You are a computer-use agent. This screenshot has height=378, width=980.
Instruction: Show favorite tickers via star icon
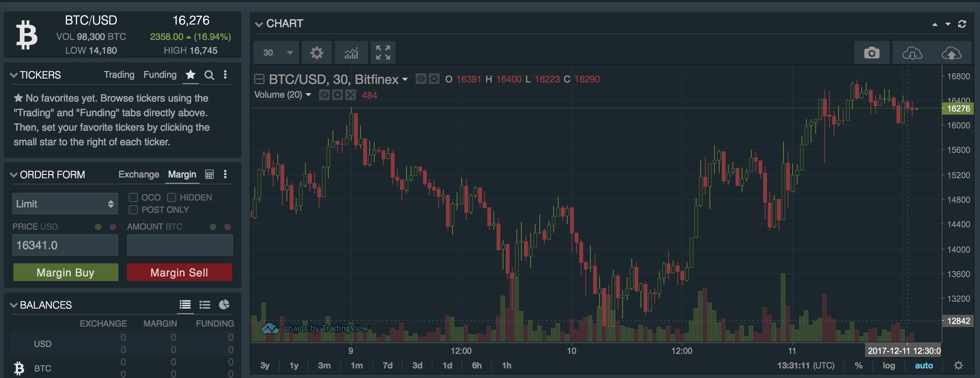click(x=190, y=74)
